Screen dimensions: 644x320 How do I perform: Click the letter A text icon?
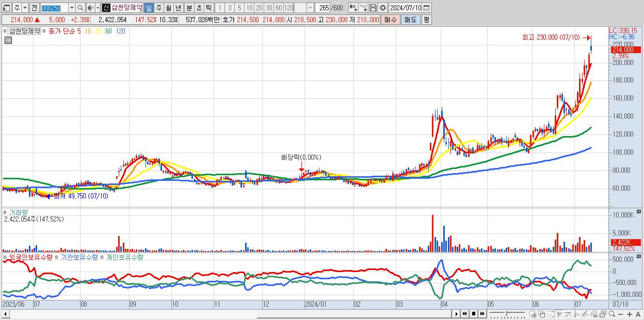(638, 314)
